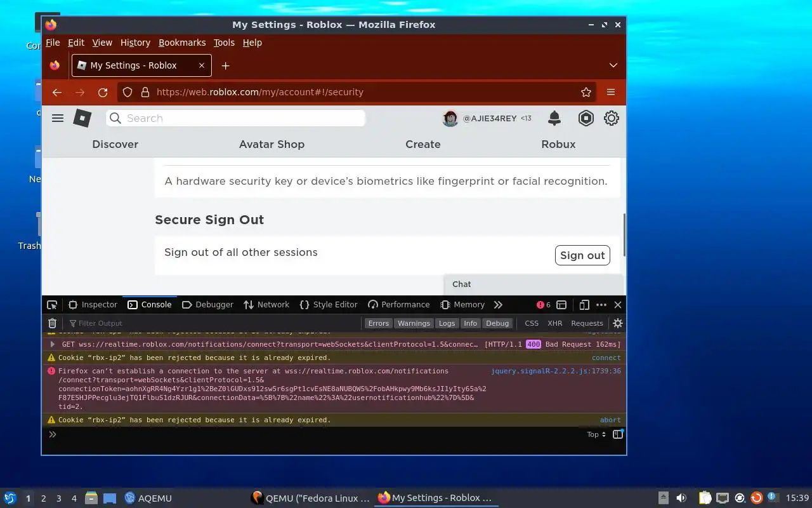
Task: Click the Filter Output field
Action: tap(213, 323)
